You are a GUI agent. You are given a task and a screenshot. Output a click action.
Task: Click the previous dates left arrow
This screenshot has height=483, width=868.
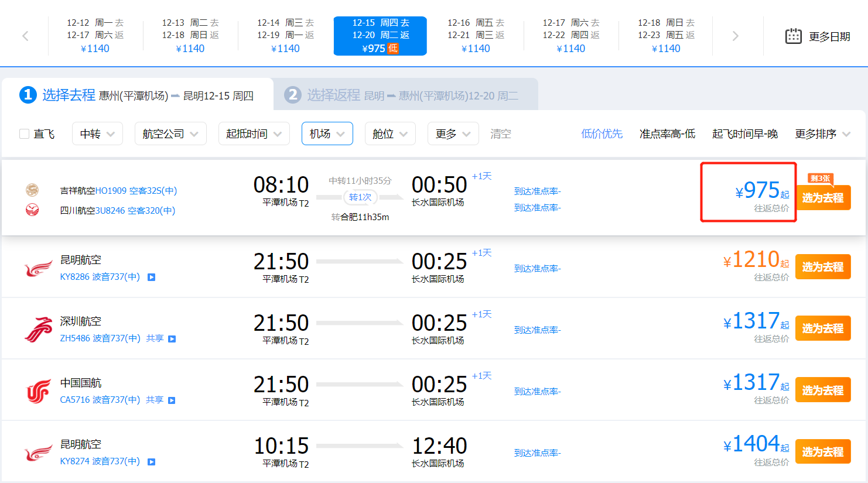click(25, 36)
